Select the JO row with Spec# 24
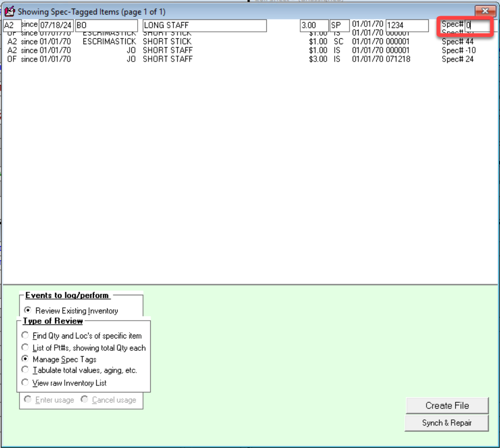This screenshot has height=448, width=500. tap(240, 59)
